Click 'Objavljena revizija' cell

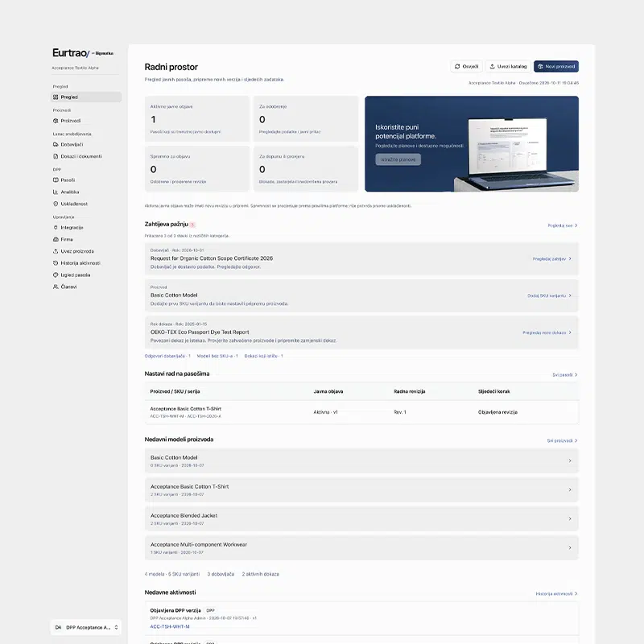497,412
